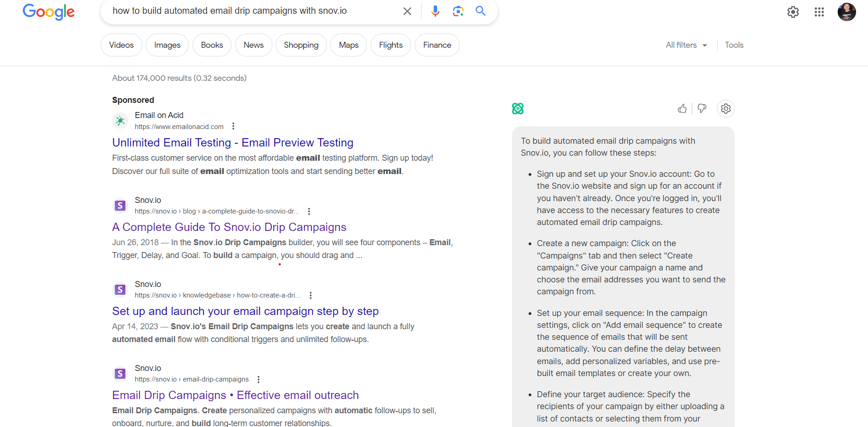Click Apr 14, 2023 result date
Screen dimensions: 868x427
coord(135,326)
